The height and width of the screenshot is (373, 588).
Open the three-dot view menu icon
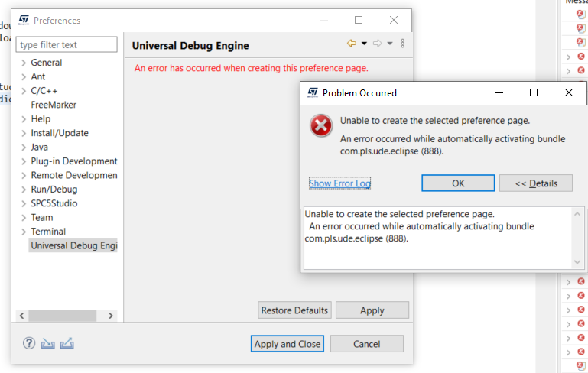tap(403, 44)
